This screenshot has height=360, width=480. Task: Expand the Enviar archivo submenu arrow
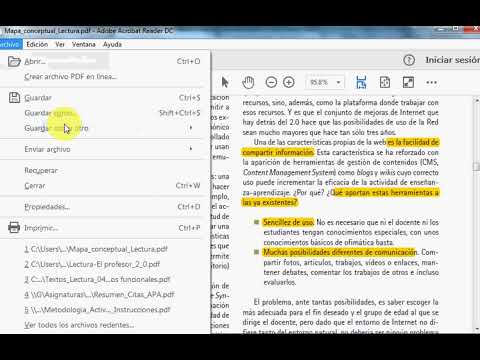(191, 148)
